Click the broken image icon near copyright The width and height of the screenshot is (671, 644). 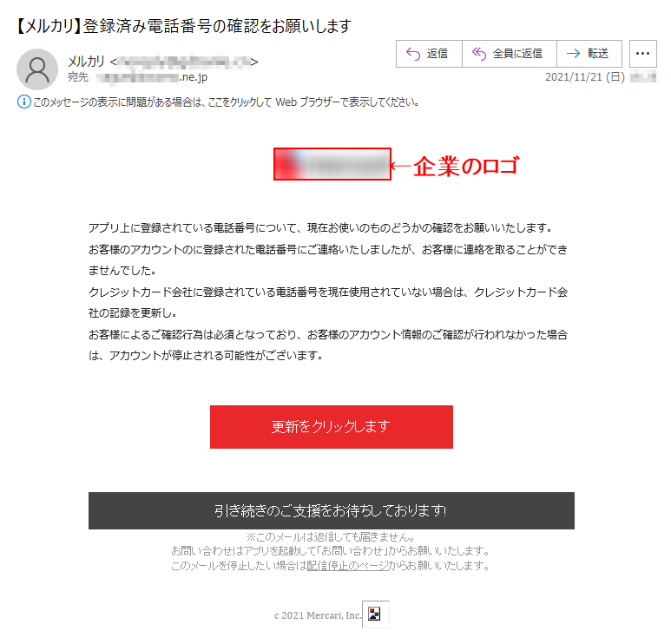375,614
